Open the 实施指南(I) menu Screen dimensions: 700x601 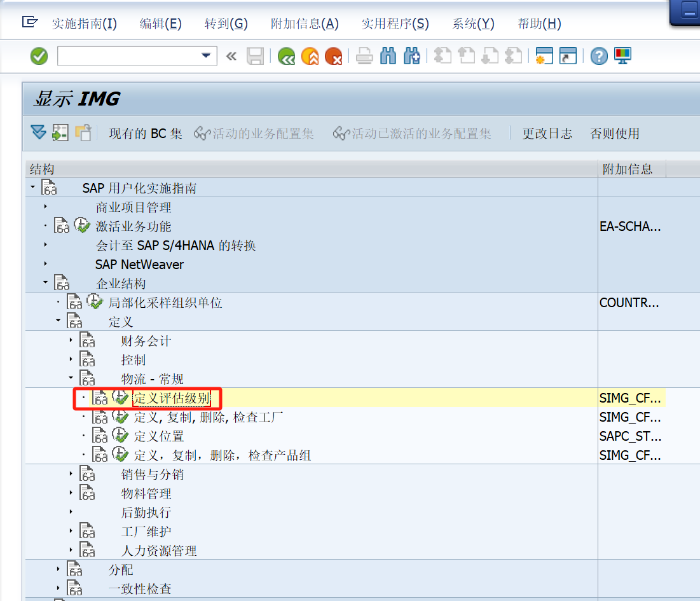tap(85, 24)
